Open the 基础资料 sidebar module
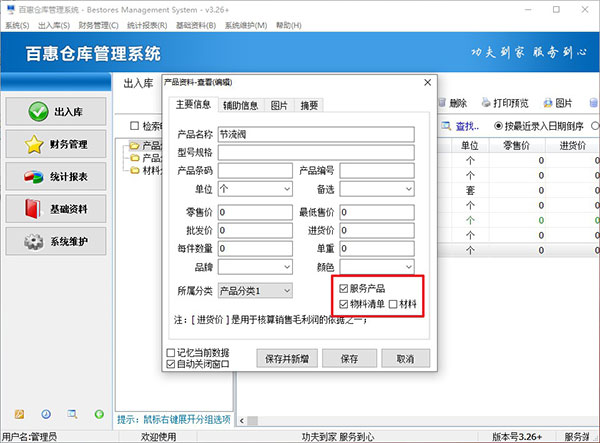Viewport: 600px width, 443px height. tap(56, 209)
